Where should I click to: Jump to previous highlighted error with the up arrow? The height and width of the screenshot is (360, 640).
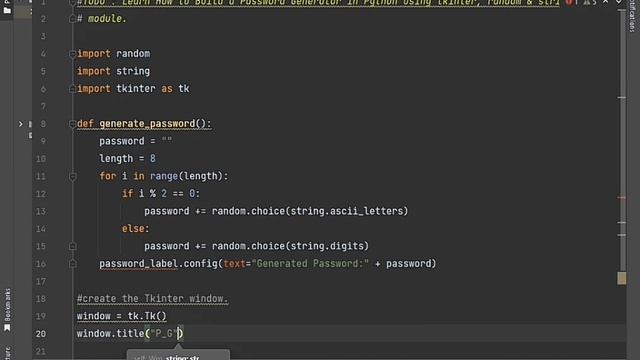pyautogui.click(x=606, y=2)
